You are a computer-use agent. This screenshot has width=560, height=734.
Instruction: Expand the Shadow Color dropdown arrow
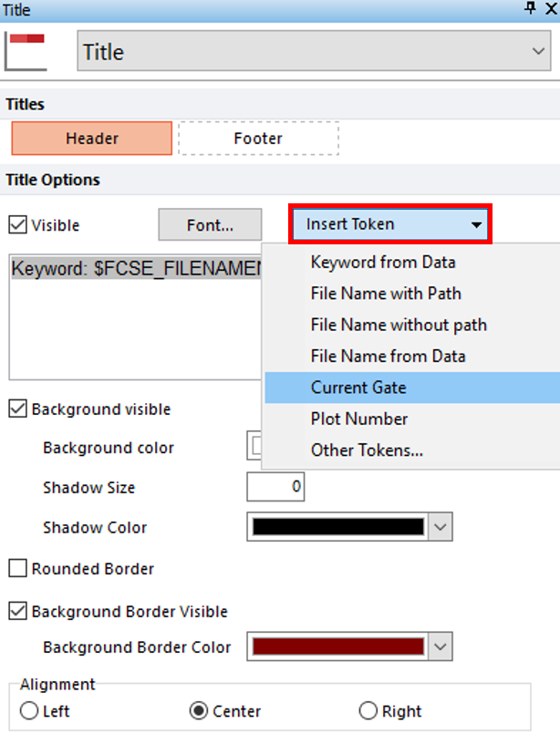click(441, 527)
